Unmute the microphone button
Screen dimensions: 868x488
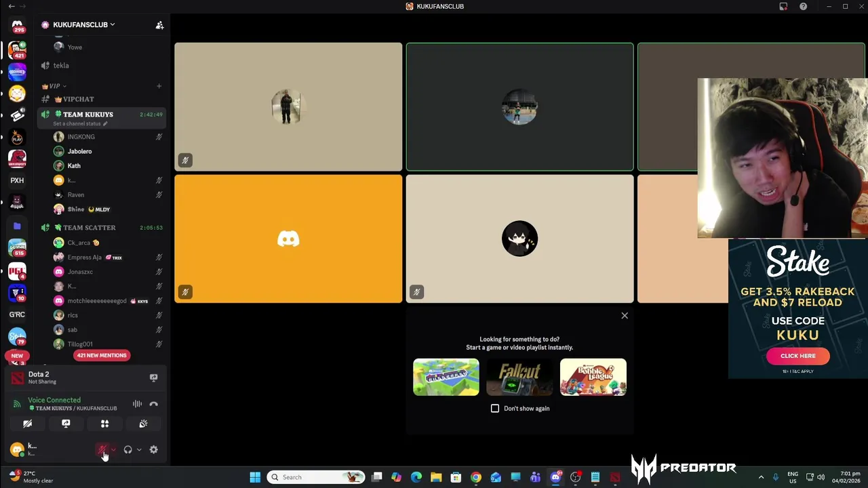[102, 449]
